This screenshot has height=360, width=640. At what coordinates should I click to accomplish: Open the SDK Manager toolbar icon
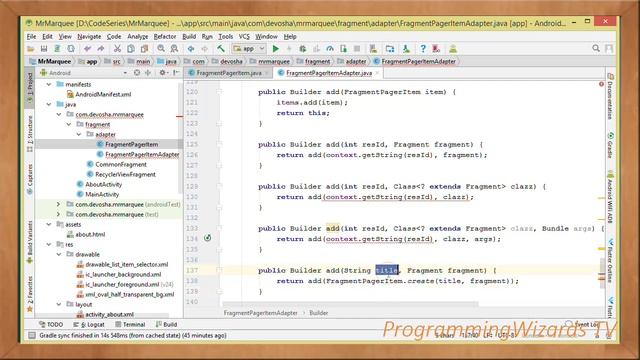click(406, 49)
